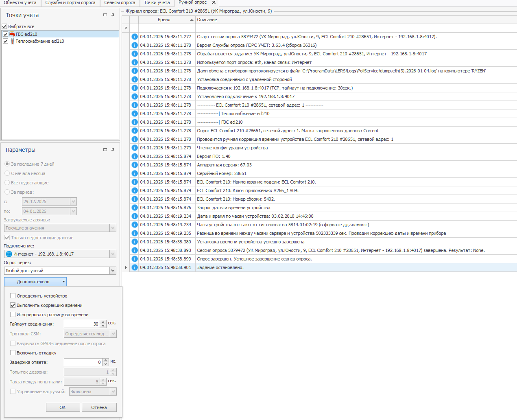Switch to the Сеансы опроса tab
This screenshot has height=420, width=517.
pyautogui.click(x=120, y=3)
